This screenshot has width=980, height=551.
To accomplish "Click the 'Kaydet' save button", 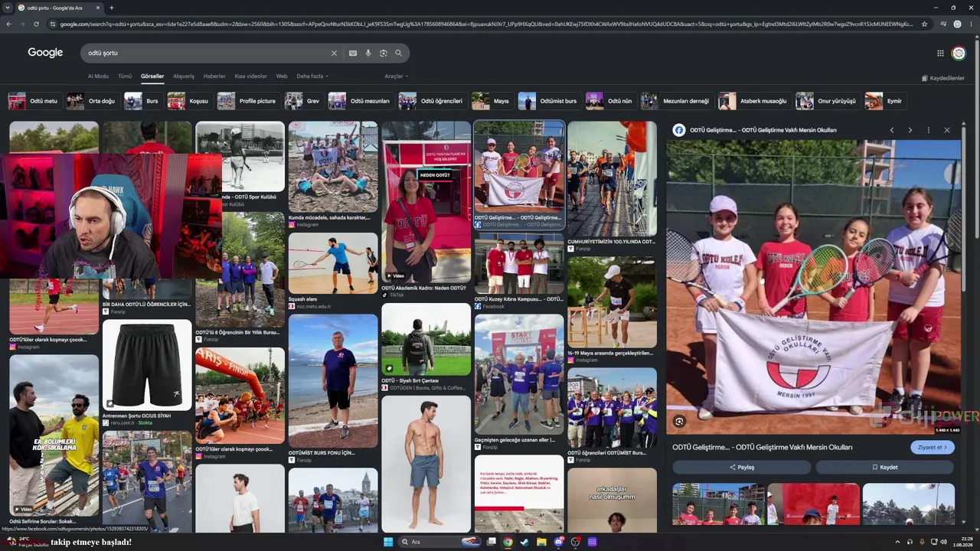I will (x=884, y=467).
